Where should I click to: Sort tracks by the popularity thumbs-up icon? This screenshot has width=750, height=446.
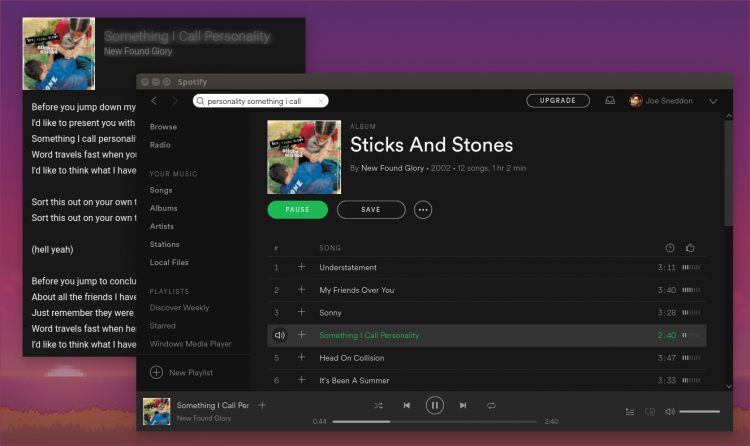690,248
